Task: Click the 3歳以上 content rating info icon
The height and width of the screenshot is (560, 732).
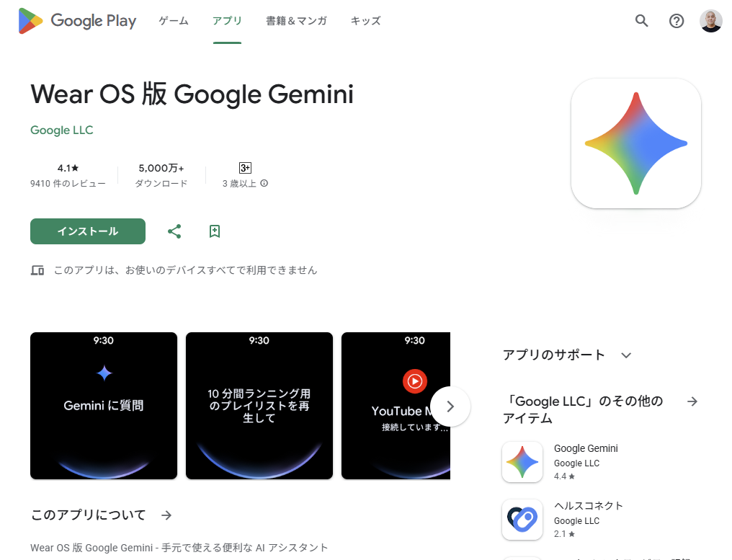Action: point(264,183)
